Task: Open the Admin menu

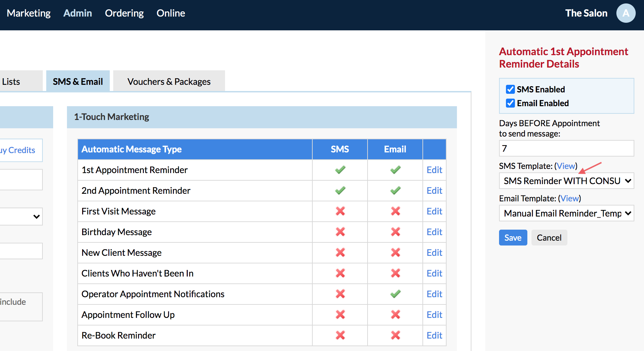Action: [x=78, y=13]
